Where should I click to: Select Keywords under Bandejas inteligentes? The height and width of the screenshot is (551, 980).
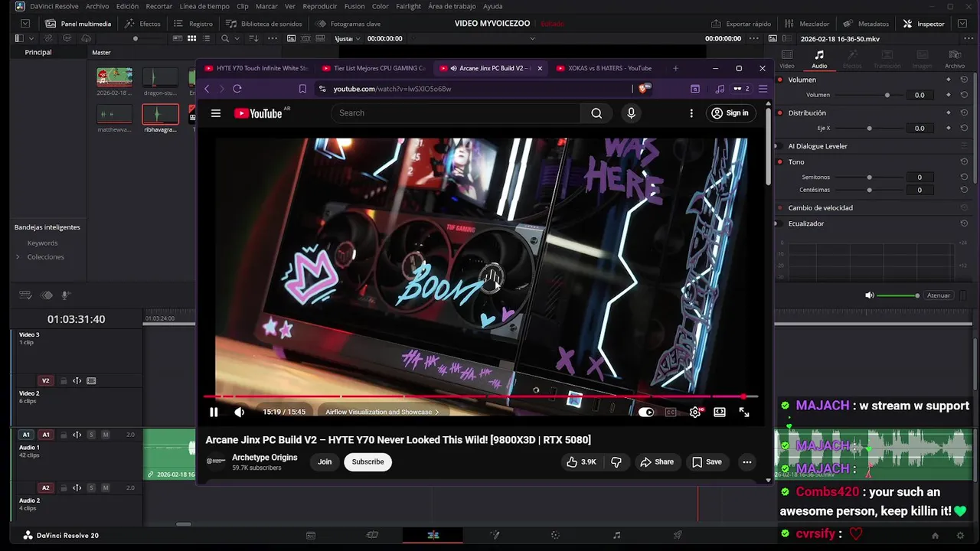pos(42,243)
